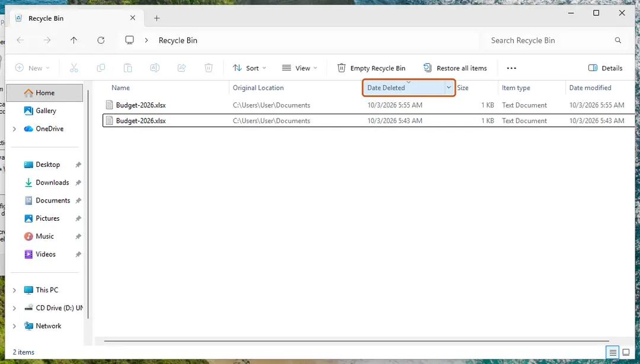Open Gallery in the sidebar

[46, 111]
